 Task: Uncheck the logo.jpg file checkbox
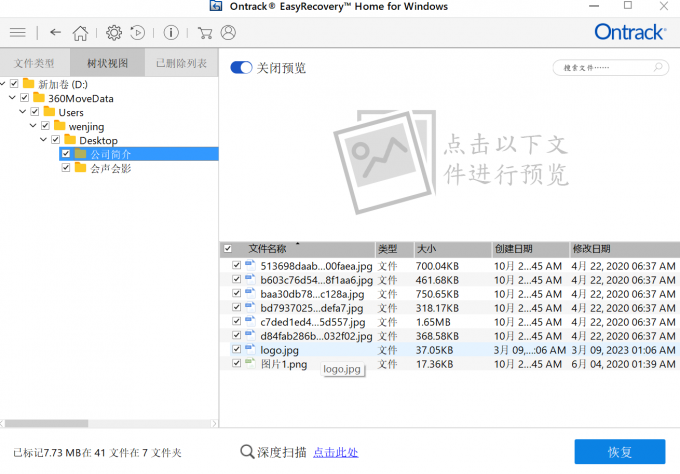236,349
